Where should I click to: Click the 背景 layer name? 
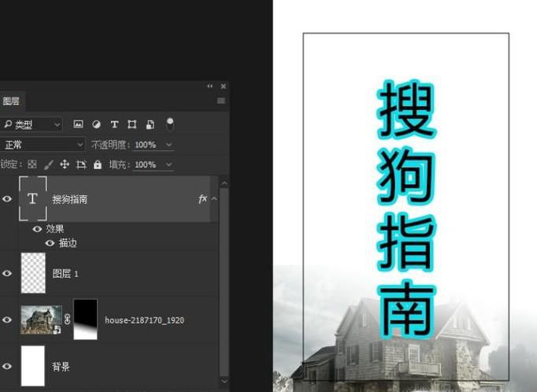pos(61,367)
